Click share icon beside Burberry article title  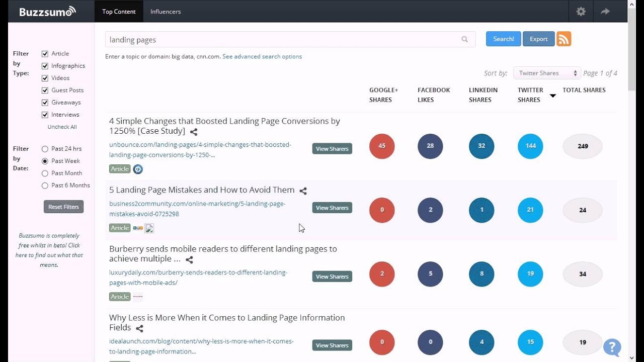pyautogui.click(x=189, y=260)
